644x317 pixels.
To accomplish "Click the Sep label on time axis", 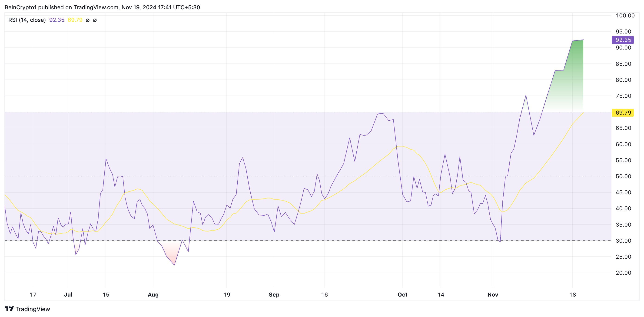I will tap(274, 294).
